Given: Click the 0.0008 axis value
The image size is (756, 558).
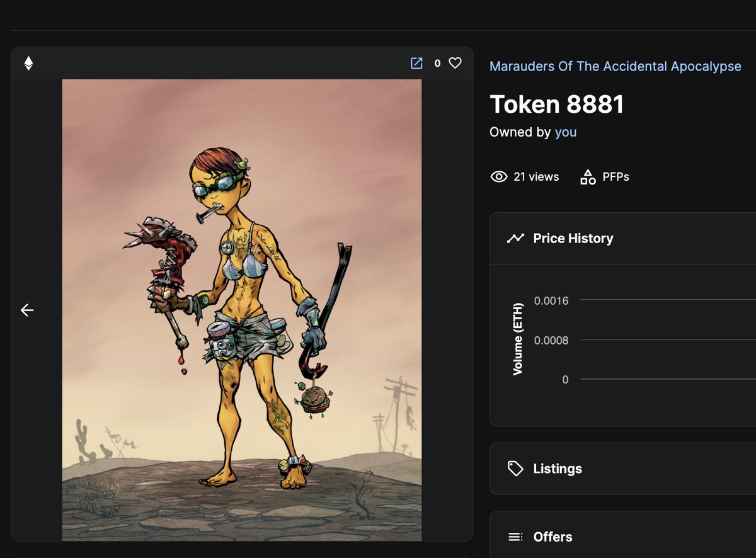Looking at the screenshot, I should tap(551, 340).
